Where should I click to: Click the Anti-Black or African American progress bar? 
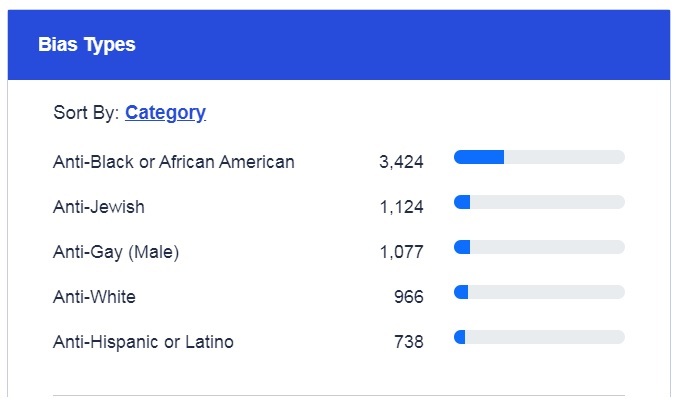(539, 157)
